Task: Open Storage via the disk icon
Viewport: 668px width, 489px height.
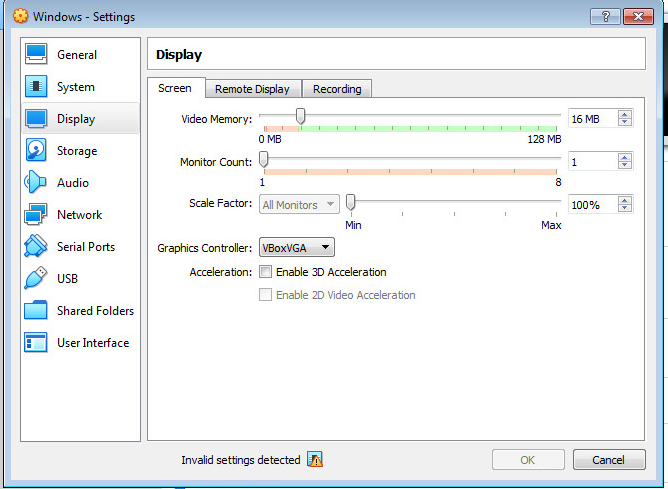Action: point(36,150)
